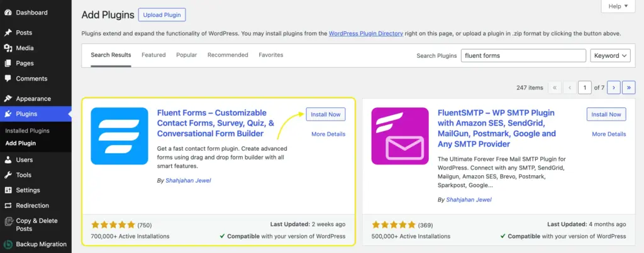Image resolution: width=644 pixels, height=253 pixels.
Task: Click Shahjahan Jewel author link under FluentSMTP
Action: click(469, 200)
